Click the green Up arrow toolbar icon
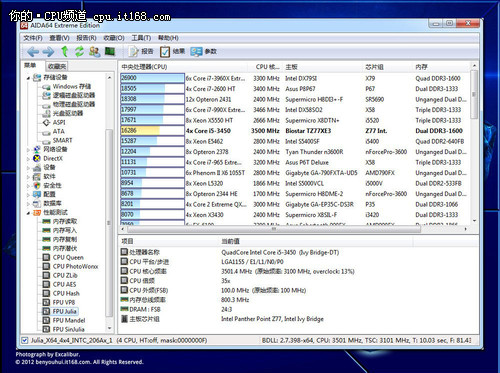This screenshot has width=500, height=373. [x=64, y=51]
